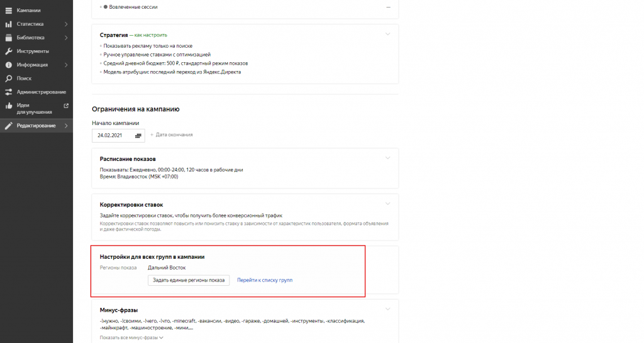Click the Информация info icon

[x=9, y=65]
